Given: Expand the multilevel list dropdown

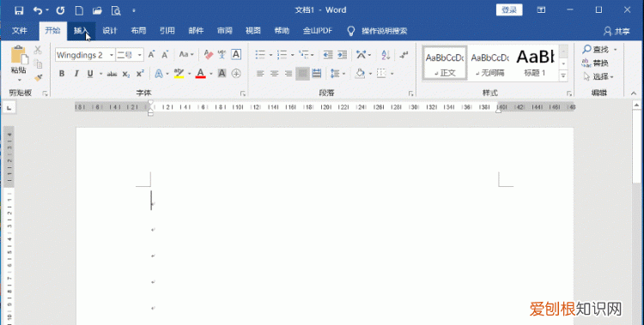Looking at the screenshot, I should (313, 55).
